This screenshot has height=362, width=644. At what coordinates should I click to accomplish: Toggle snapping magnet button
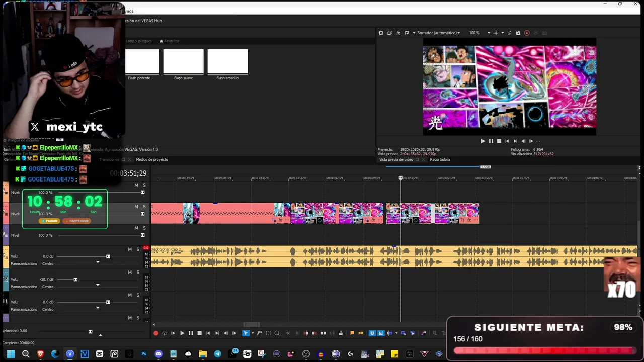coord(372,333)
